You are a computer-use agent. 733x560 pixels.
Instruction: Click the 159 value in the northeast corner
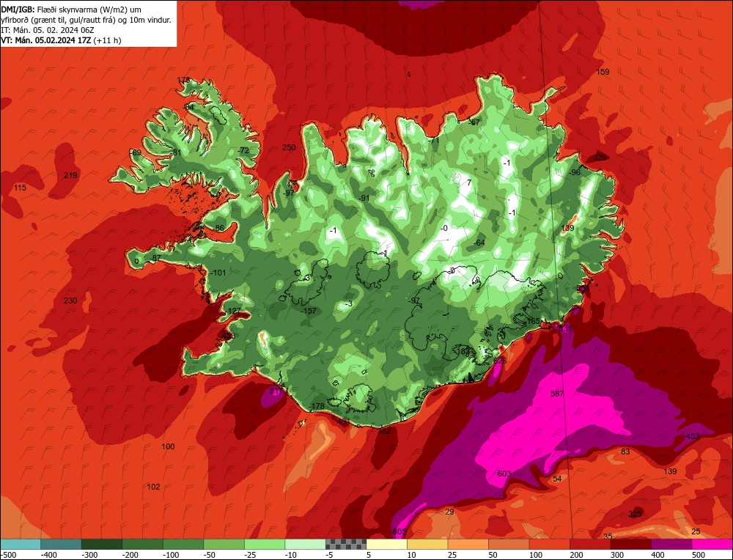tap(603, 72)
